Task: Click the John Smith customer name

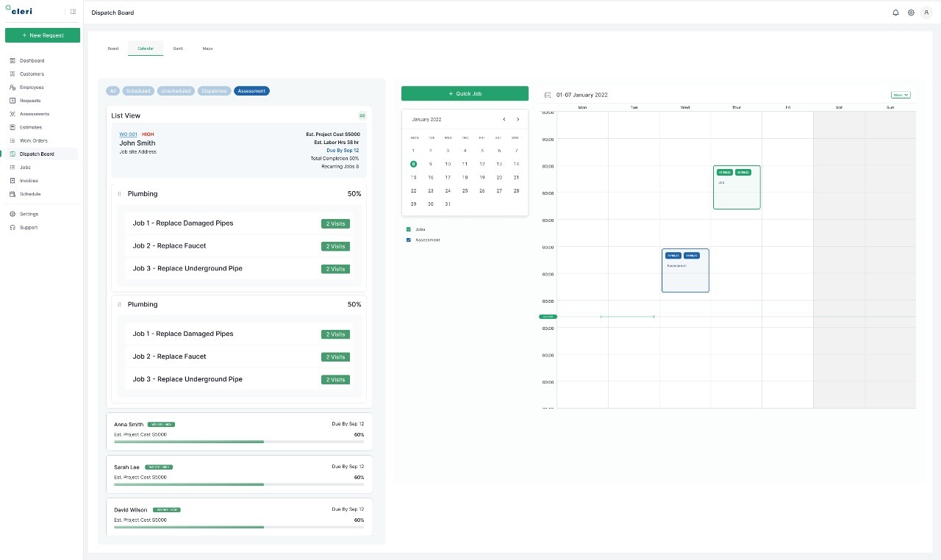Action: tap(137, 143)
